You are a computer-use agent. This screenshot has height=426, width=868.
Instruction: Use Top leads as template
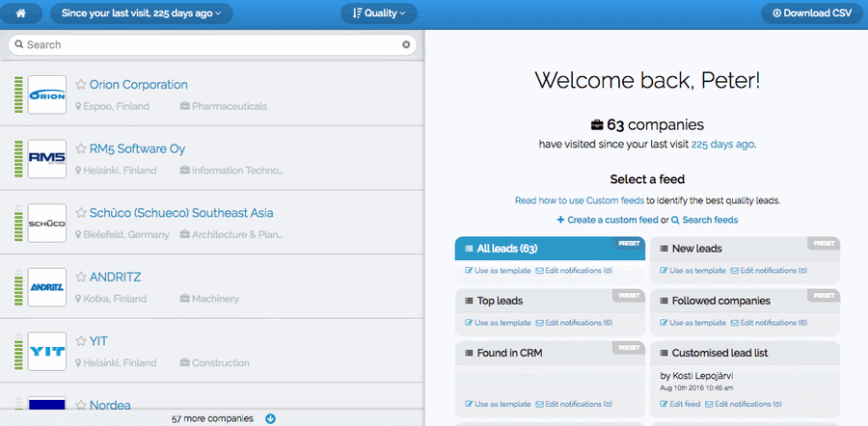coord(498,323)
